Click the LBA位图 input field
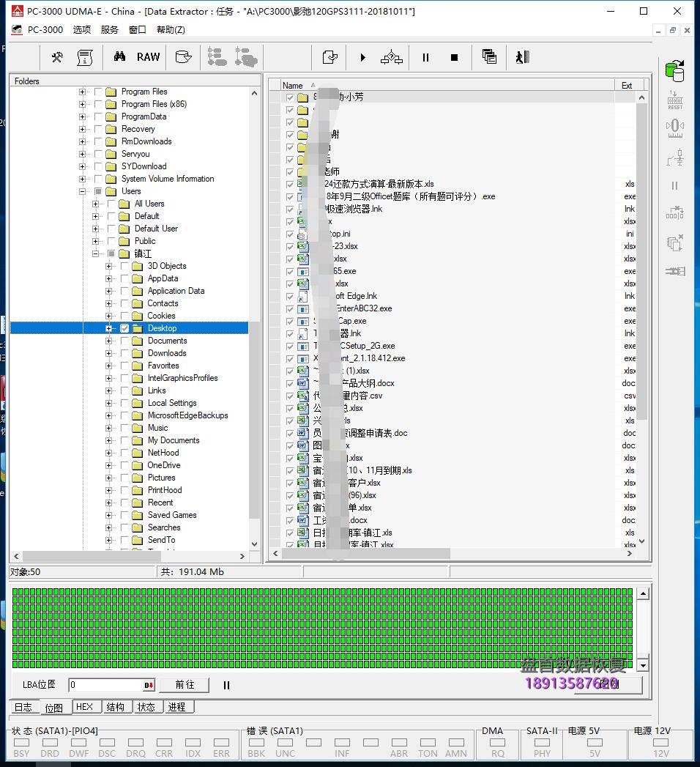The image size is (700, 767). click(105, 685)
